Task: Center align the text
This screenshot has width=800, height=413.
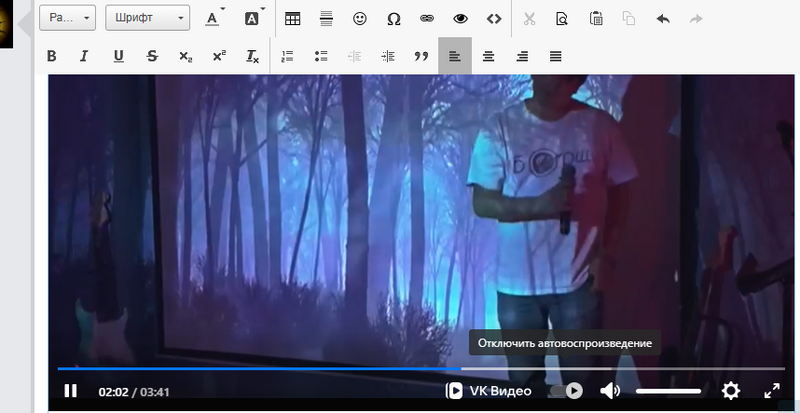Action: [x=488, y=56]
